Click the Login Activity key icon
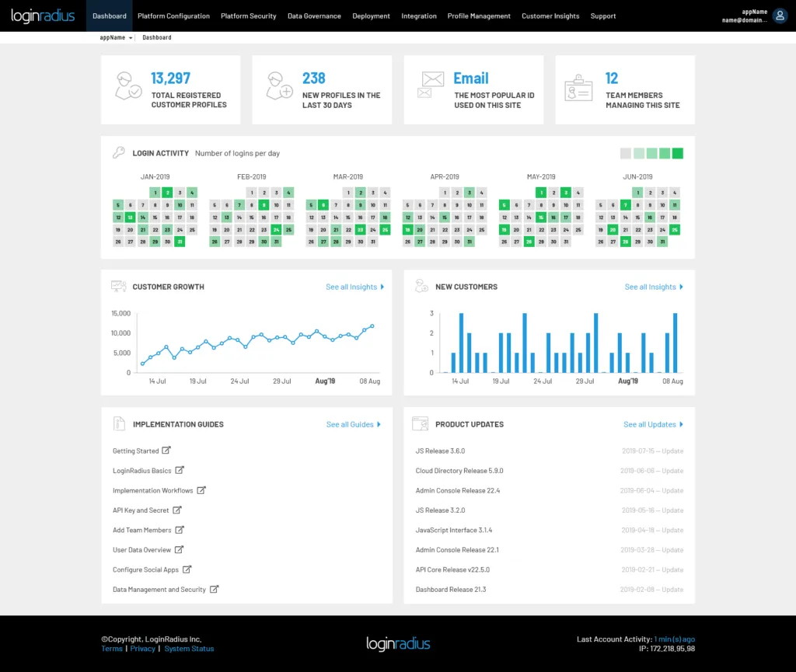796x672 pixels. 119,153
